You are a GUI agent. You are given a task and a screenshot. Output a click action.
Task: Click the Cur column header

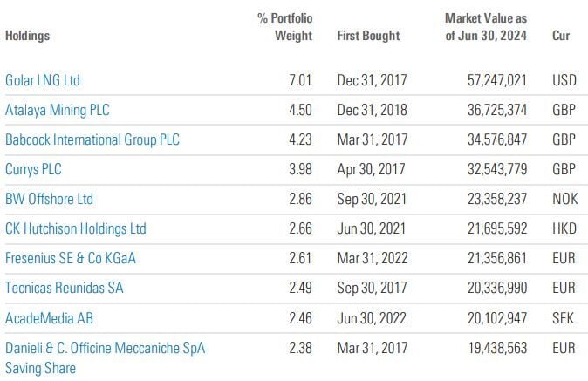point(561,36)
